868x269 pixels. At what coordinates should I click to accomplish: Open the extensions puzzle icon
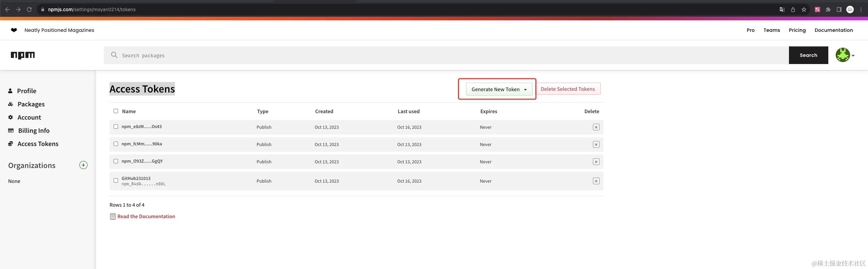point(828,9)
